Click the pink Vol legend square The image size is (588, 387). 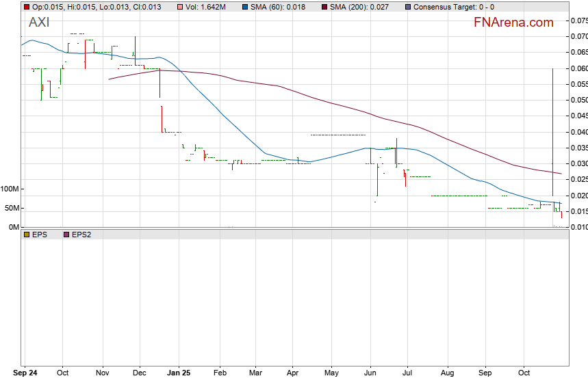(180, 7)
